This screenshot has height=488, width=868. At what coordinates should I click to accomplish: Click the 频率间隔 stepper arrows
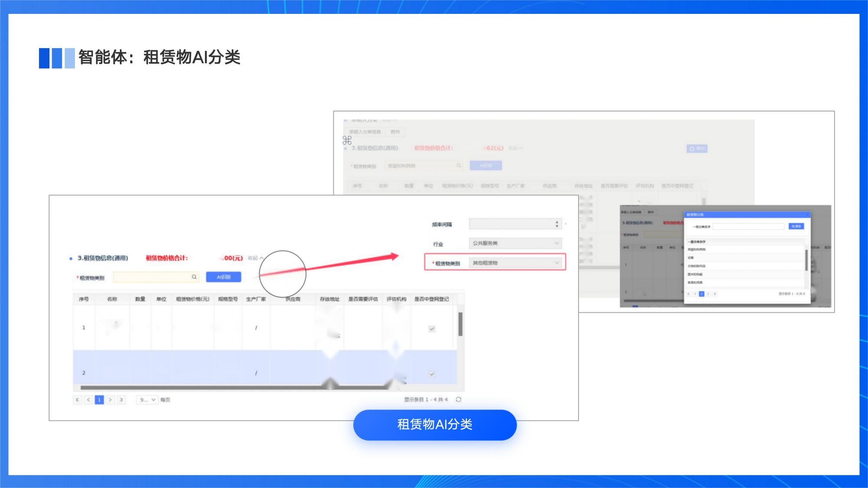pyautogui.click(x=557, y=224)
